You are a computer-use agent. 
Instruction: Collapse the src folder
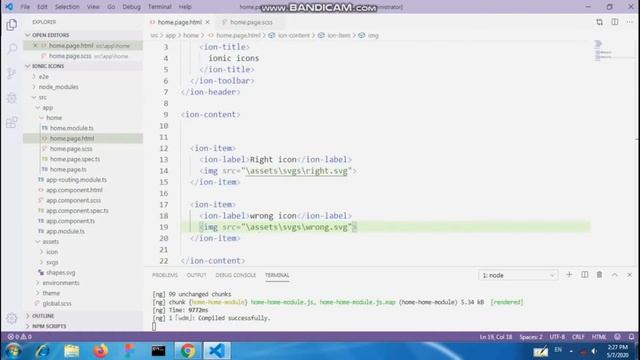pyautogui.click(x=42, y=97)
